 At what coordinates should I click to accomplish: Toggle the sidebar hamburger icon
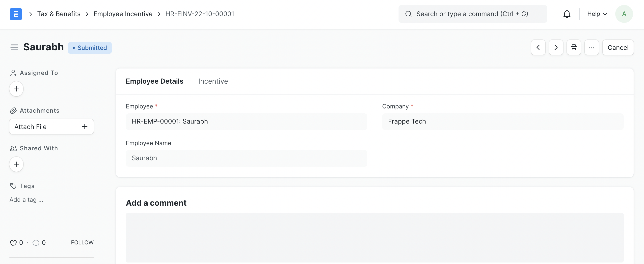[14, 47]
